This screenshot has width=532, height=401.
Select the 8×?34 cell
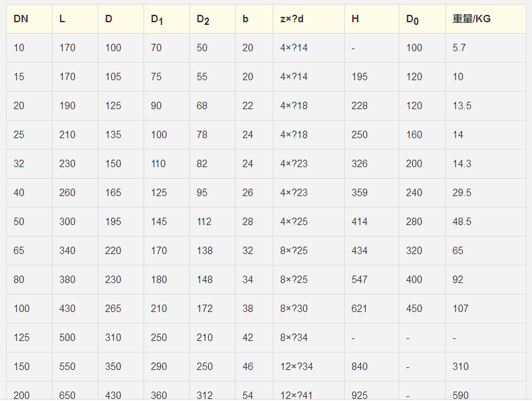point(294,338)
